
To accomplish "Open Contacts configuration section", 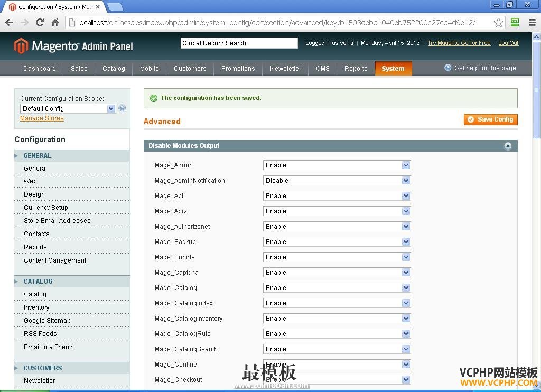I will 36,234.
